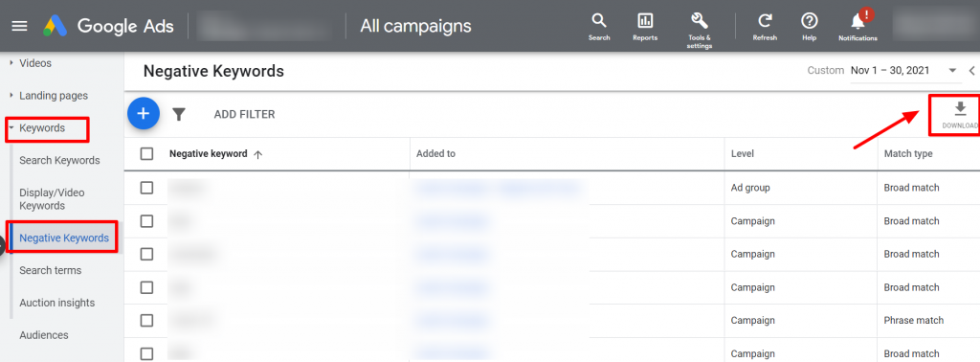Open Auction insights in the sidebar

pos(57,303)
